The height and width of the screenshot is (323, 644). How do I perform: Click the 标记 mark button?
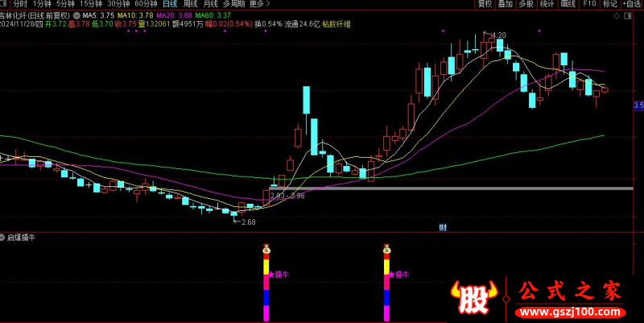coord(610,4)
